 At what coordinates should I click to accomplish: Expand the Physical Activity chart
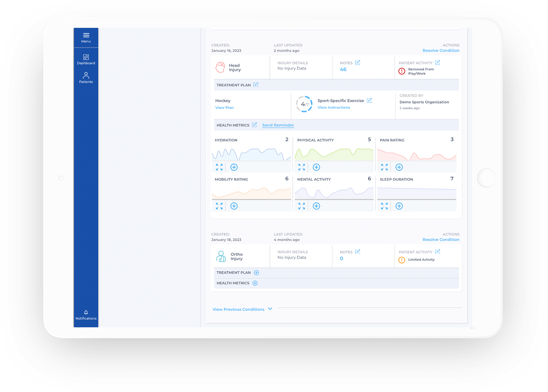tap(302, 167)
